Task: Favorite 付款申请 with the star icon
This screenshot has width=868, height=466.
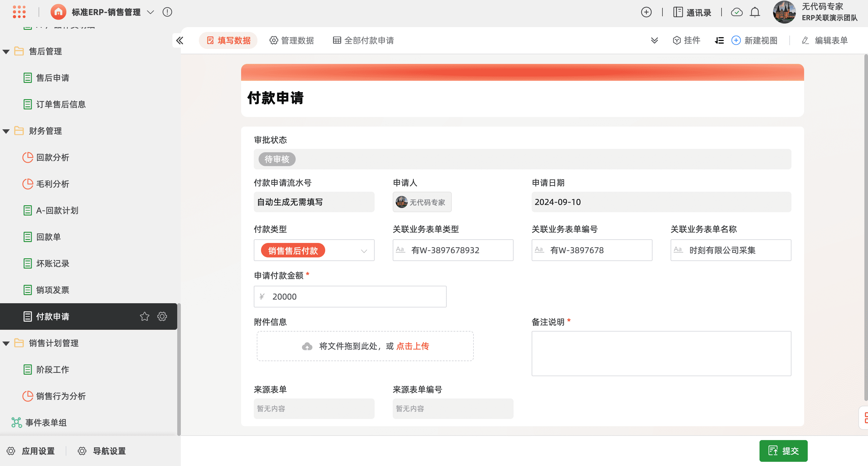Action: (145, 316)
